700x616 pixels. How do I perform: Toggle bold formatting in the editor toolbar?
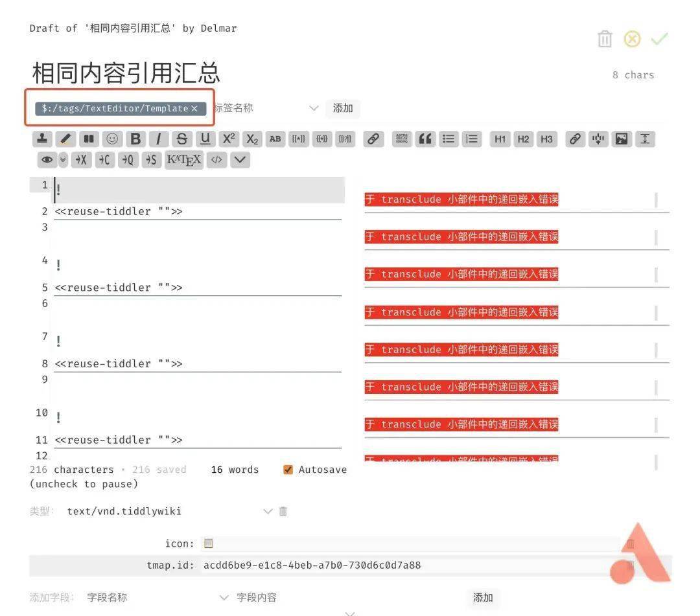tap(135, 139)
